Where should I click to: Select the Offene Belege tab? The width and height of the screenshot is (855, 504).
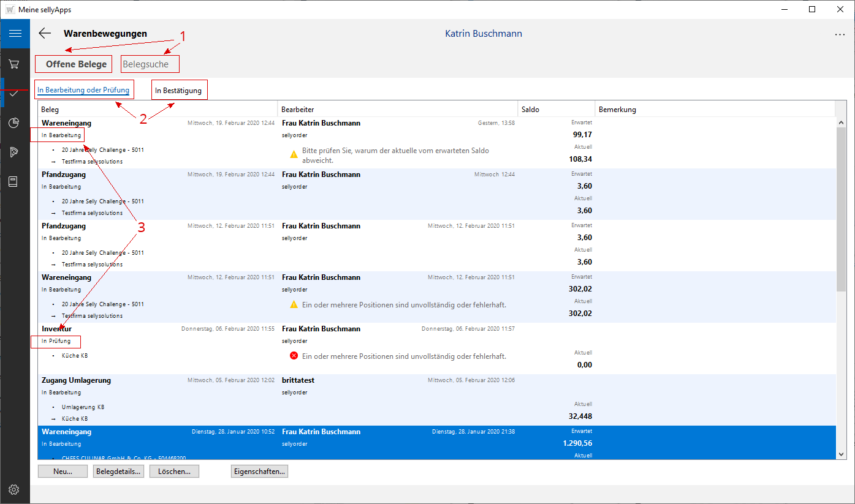coord(76,64)
